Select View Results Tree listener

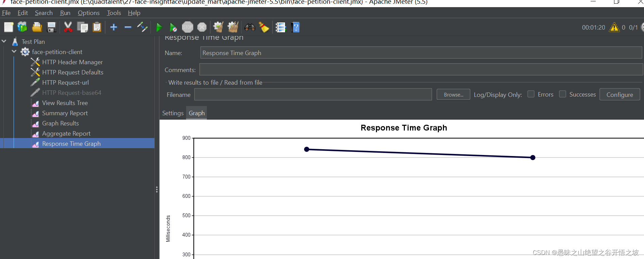point(65,103)
